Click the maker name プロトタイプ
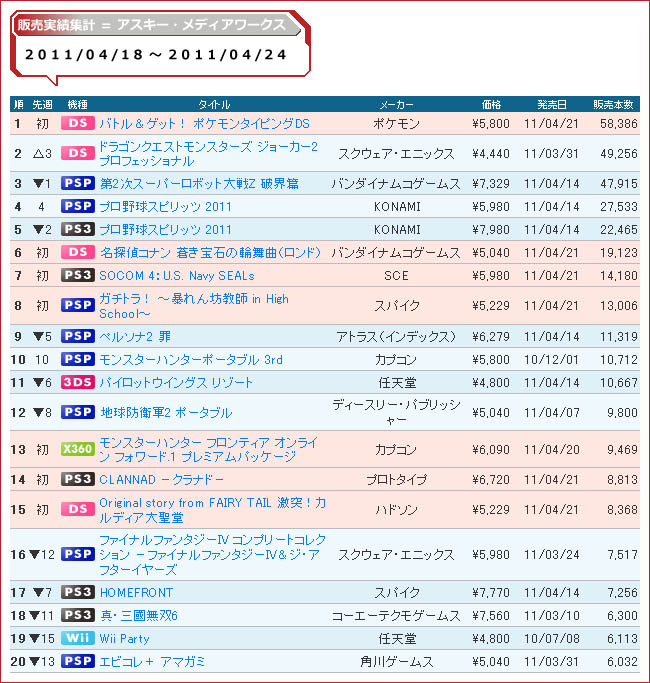This screenshot has width=650, height=683. click(396, 480)
